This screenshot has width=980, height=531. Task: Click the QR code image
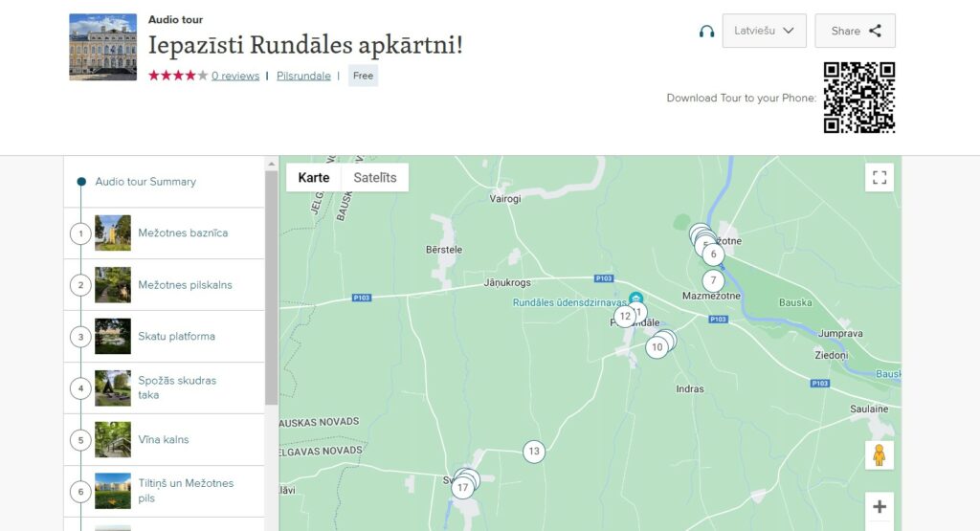click(858, 98)
